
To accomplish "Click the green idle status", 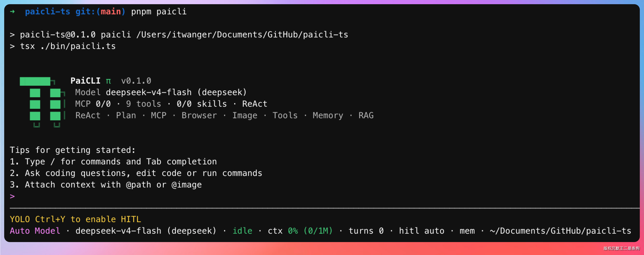I will (x=242, y=231).
